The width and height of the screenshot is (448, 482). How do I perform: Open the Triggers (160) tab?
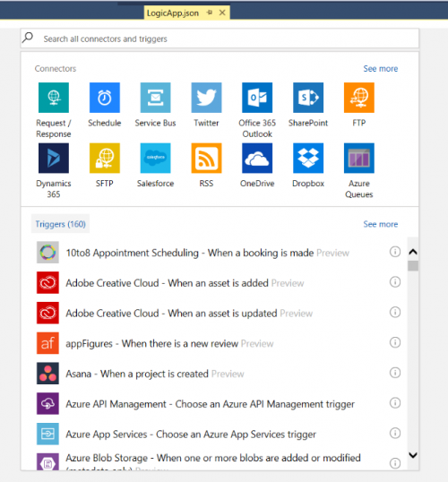[x=60, y=224]
